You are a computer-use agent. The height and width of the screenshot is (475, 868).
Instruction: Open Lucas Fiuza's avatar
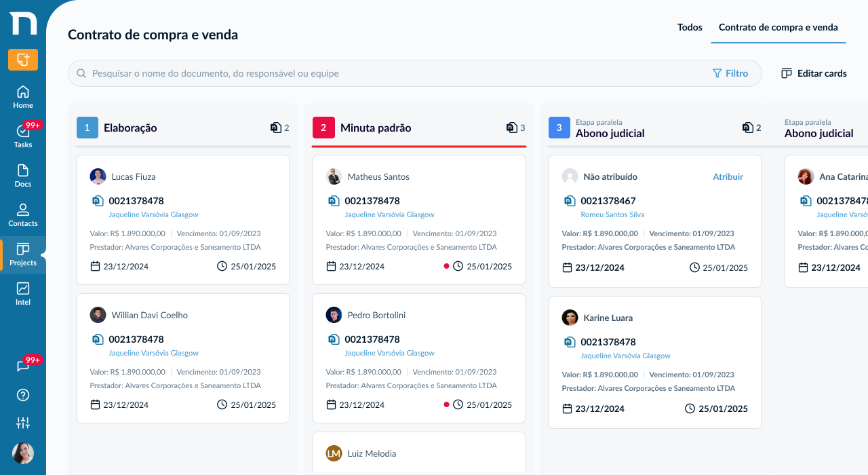point(98,176)
